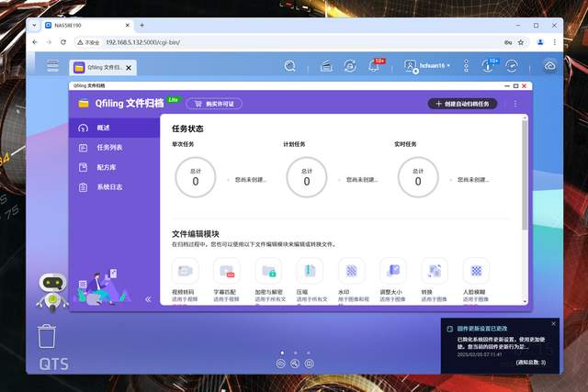Open the info icon with 10+ badge
The height and width of the screenshot is (392, 588).
(489, 65)
